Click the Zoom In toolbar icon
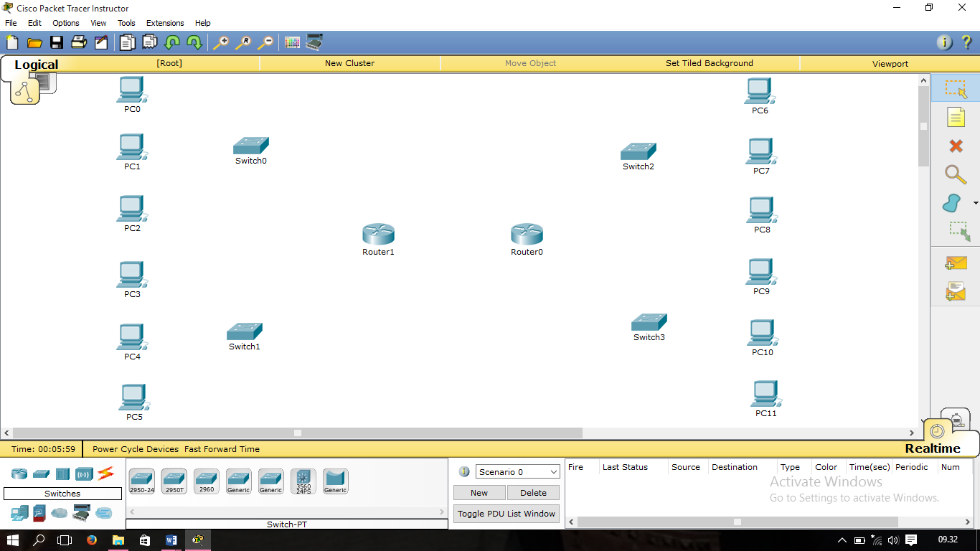 click(x=222, y=42)
